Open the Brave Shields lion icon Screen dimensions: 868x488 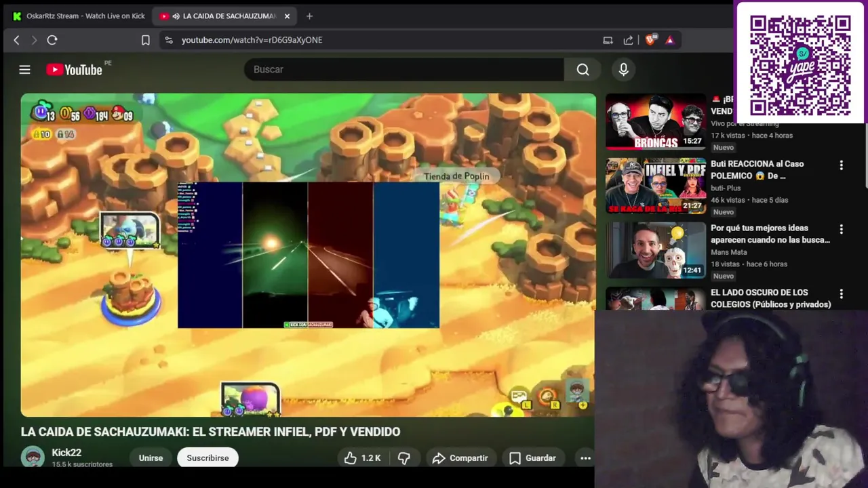click(x=650, y=40)
